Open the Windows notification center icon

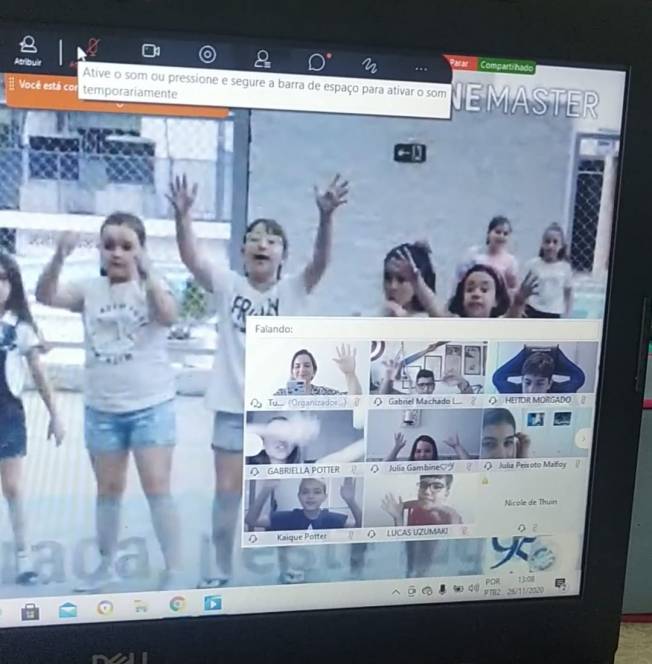pos(560,584)
